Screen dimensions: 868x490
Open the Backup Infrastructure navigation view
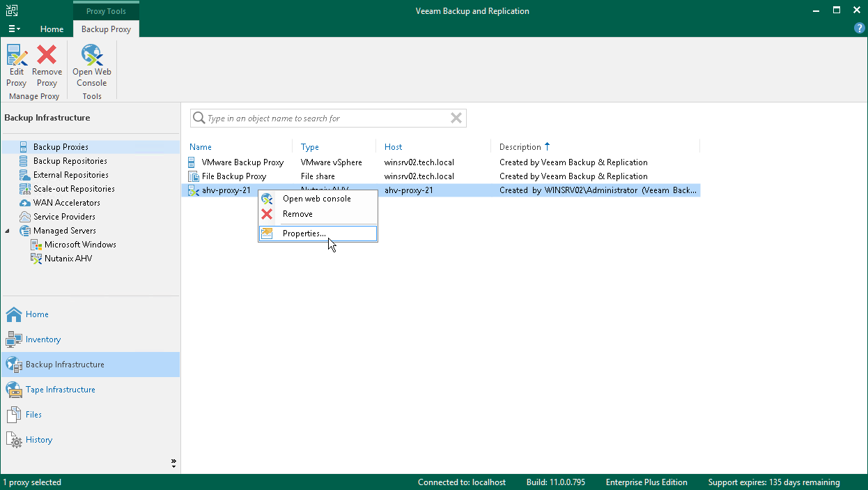[x=90, y=365]
